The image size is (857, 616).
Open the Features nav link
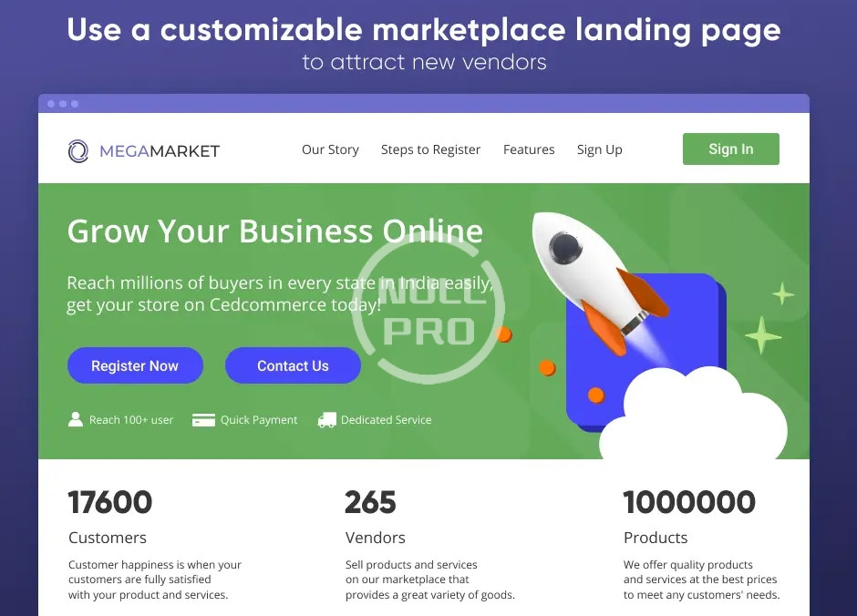click(529, 149)
